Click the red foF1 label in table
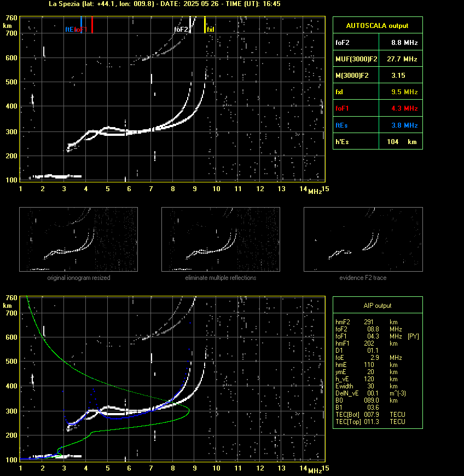 point(342,108)
